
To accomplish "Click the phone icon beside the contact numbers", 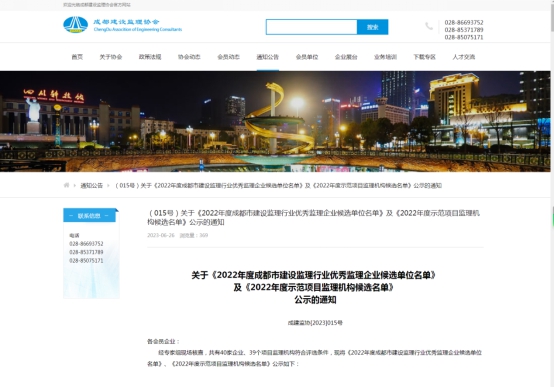I will pos(429,26).
